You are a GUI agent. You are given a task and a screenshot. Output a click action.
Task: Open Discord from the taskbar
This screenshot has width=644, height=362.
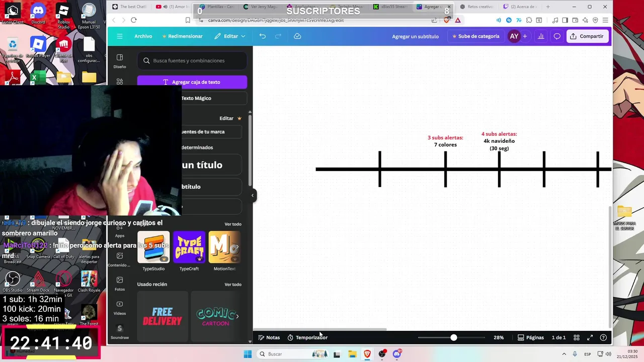[397, 354]
